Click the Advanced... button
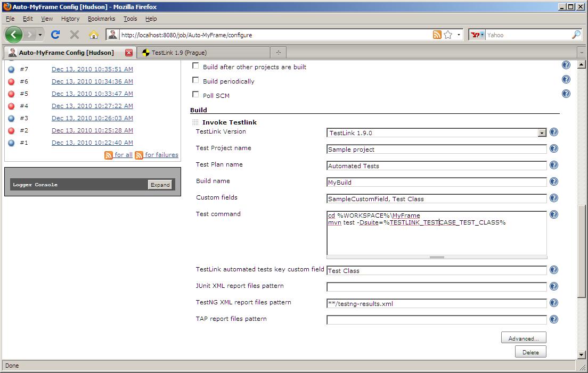The image size is (588, 373). (523, 338)
